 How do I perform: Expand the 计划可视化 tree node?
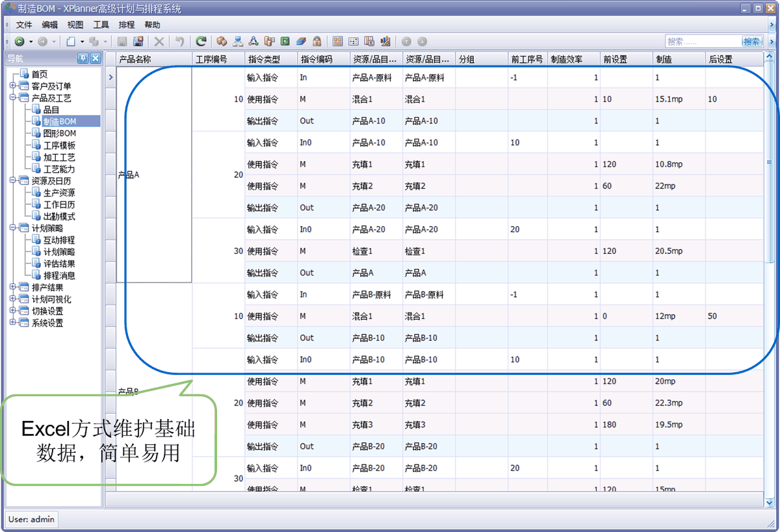tap(13, 299)
